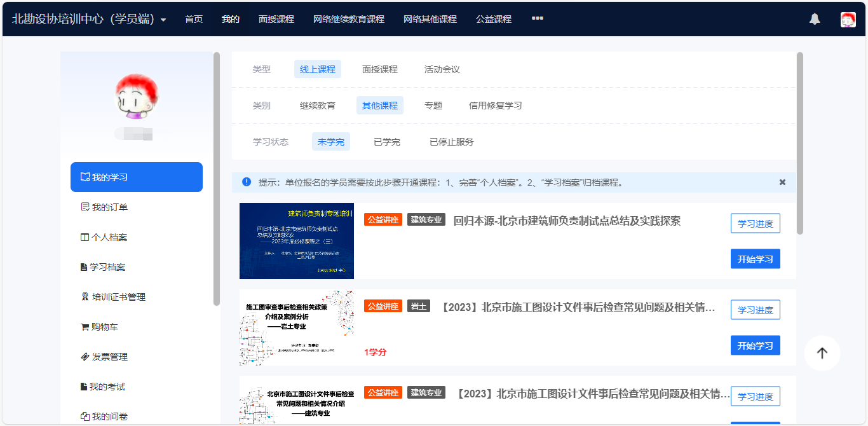The height and width of the screenshot is (426, 868).
Task: Click 开始学习 for the 岩土 course
Action: coord(756,345)
